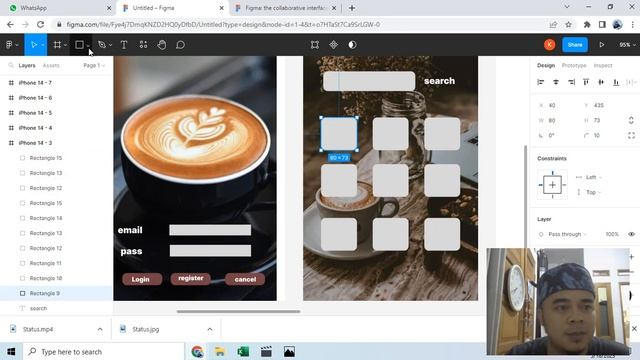The width and height of the screenshot is (640, 360).
Task: Open the Chrome extensions puzzle icon
Action: [x=587, y=24]
